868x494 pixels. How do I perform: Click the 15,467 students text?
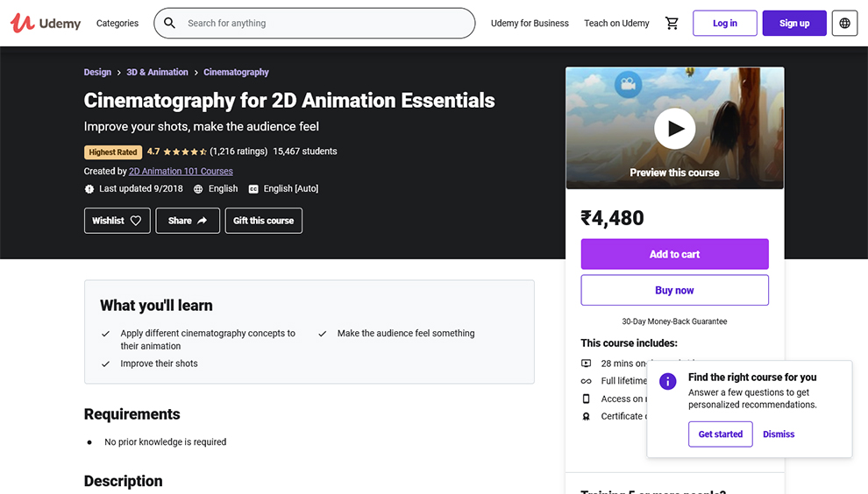305,152
